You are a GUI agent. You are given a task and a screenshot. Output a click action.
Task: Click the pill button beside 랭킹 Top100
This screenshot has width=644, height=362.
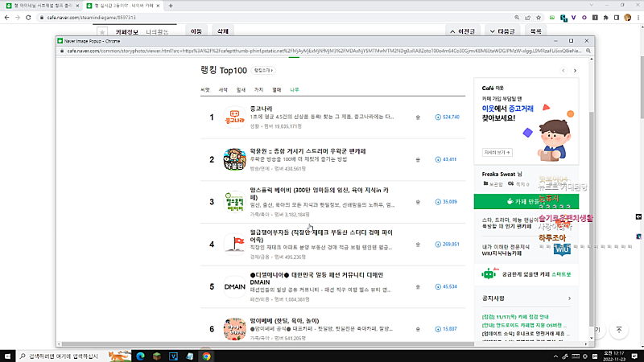coord(263,71)
